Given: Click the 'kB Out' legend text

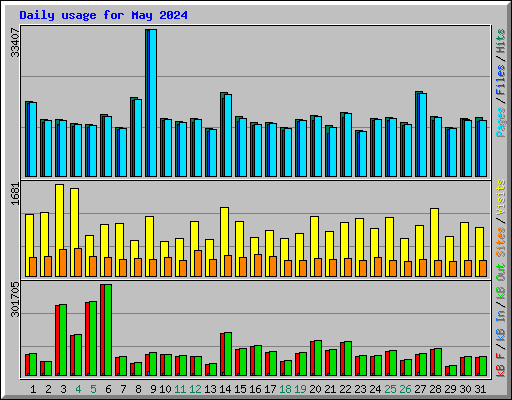Looking at the screenshot, I should (501, 282).
